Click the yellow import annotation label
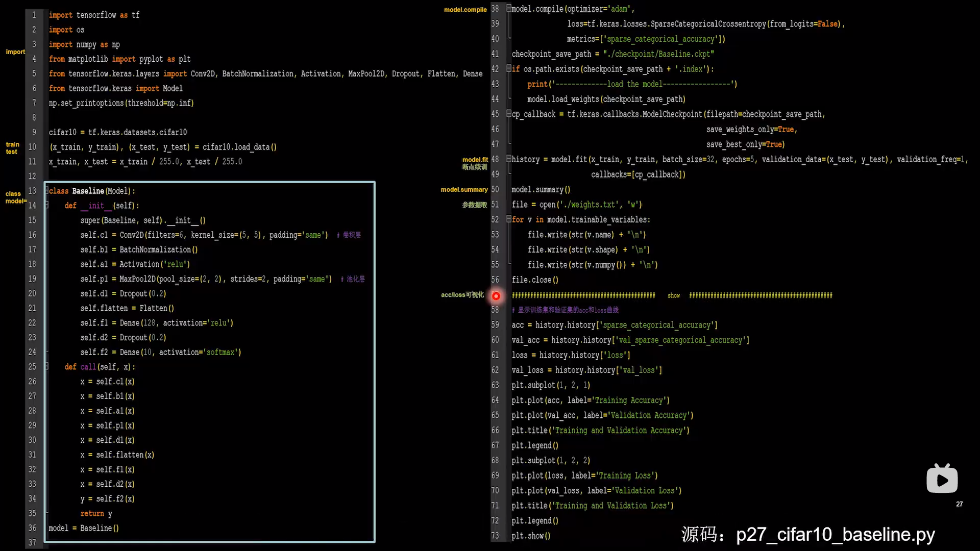The image size is (980, 551). click(15, 52)
